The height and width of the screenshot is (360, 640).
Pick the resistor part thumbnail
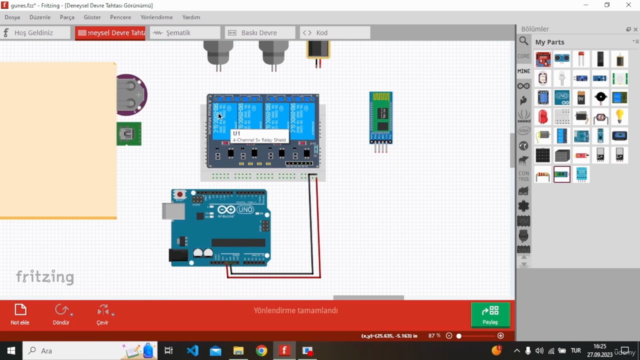point(543,175)
